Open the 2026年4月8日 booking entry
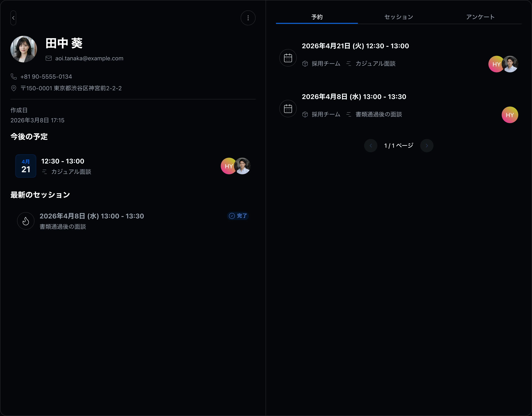The width and height of the screenshot is (532, 416). coord(398,109)
